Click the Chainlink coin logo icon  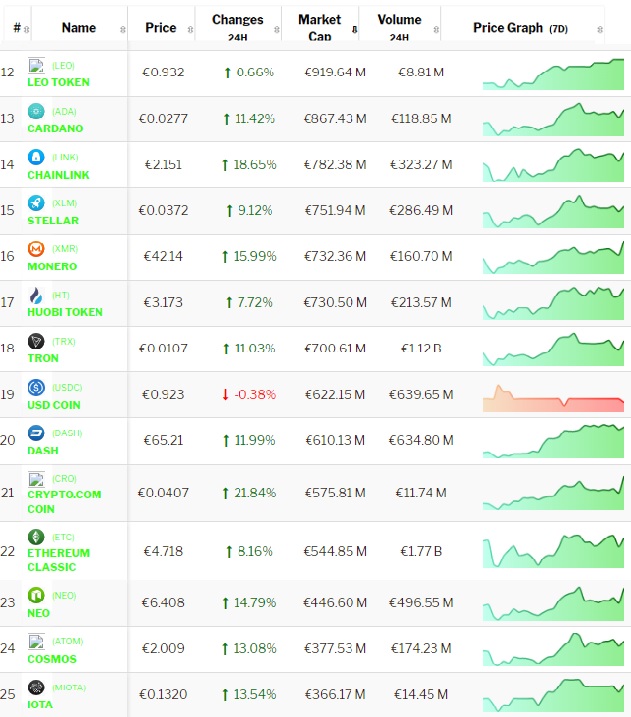[x=36, y=157]
